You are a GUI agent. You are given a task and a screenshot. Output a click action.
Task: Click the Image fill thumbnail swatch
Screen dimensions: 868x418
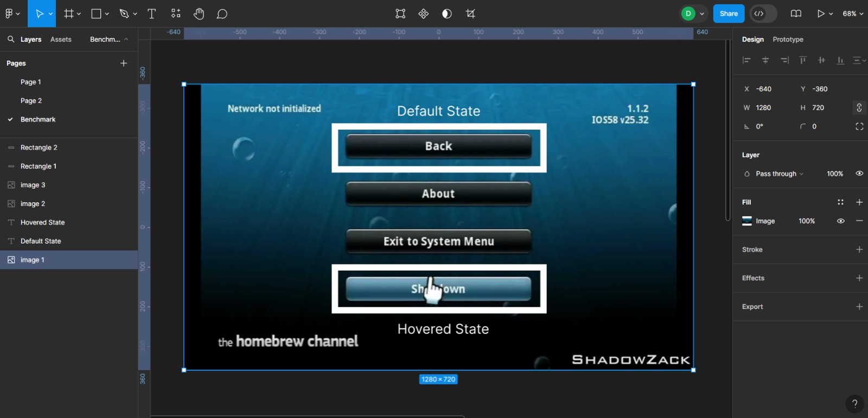tap(747, 221)
